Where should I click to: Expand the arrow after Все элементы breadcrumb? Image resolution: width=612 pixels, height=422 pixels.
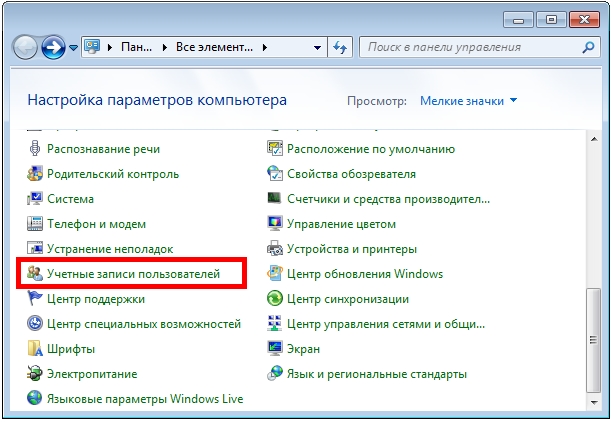click(x=265, y=48)
